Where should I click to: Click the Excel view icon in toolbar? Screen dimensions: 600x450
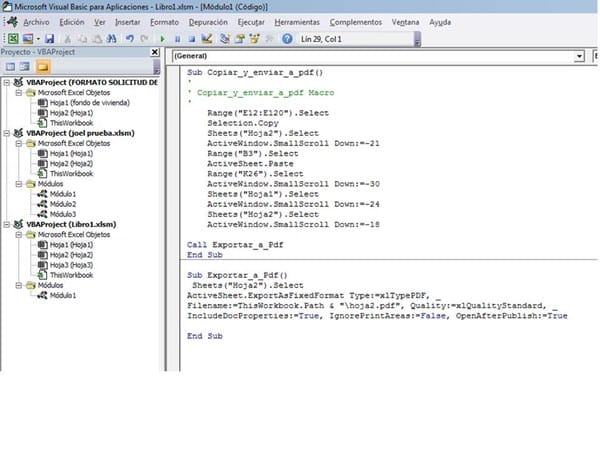(x=13, y=38)
